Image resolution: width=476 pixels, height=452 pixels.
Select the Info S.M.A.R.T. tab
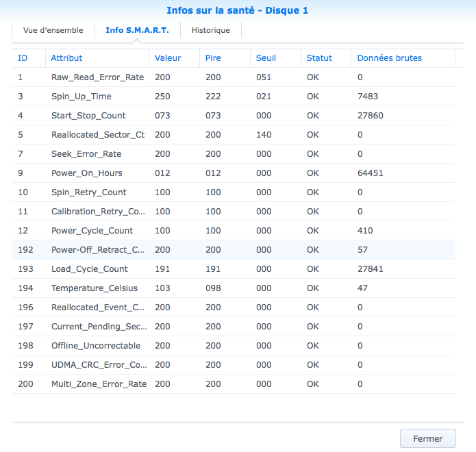pyautogui.click(x=137, y=30)
